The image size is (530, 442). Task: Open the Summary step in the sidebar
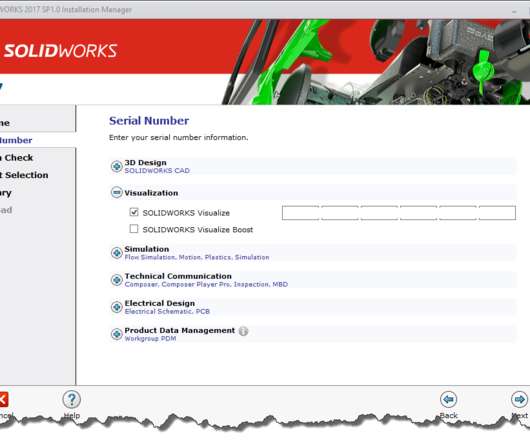(x=6, y=193)
